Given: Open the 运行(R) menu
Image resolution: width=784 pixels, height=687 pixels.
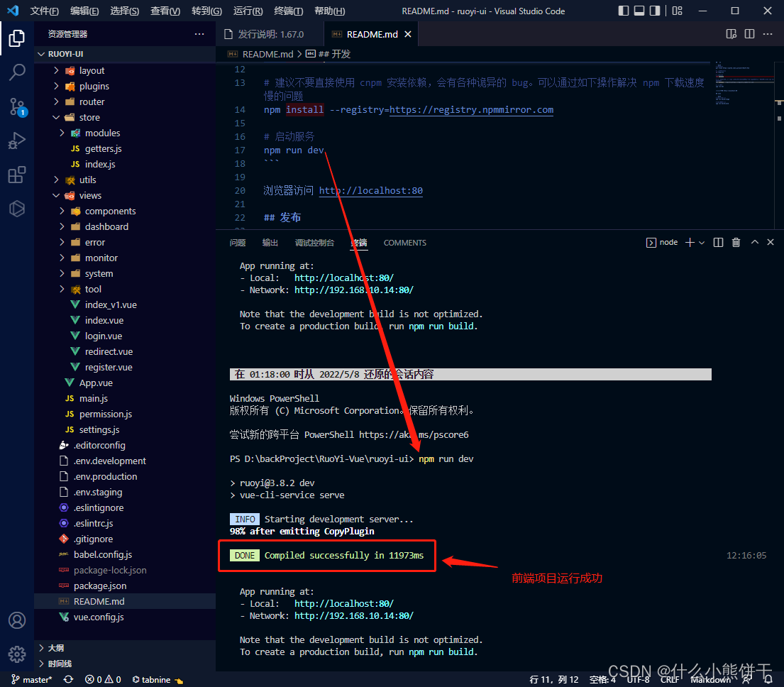Looking at the screenshot, I should [x=248, y=11].
